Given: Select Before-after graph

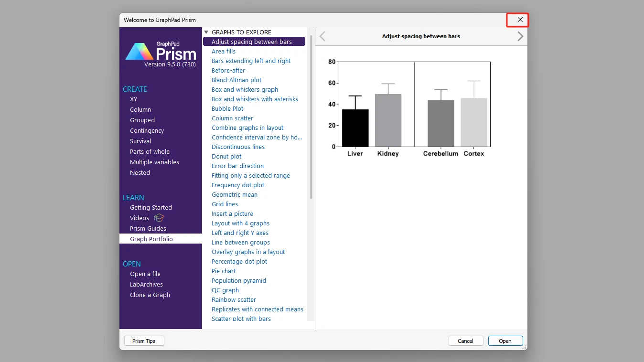Looking at the screenshot, I should click(228, 70).
